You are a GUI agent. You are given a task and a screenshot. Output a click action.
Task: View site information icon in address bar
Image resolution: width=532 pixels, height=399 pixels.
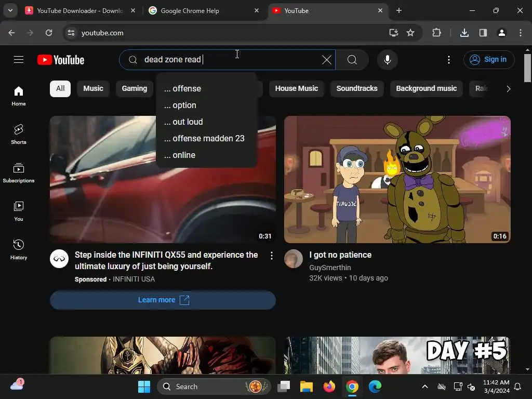tap(71, 33)
